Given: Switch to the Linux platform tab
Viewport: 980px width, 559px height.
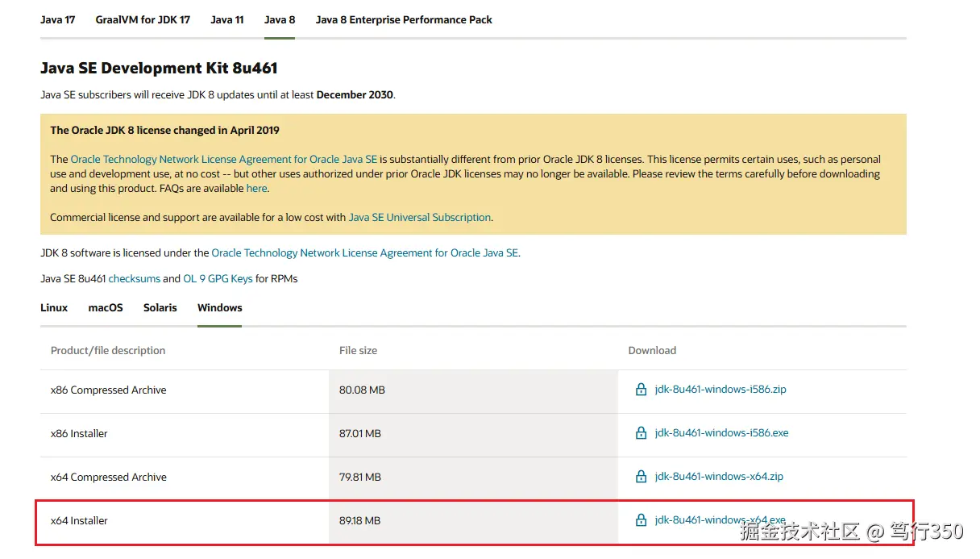Looking at the screenshot, I should [54, 307].
